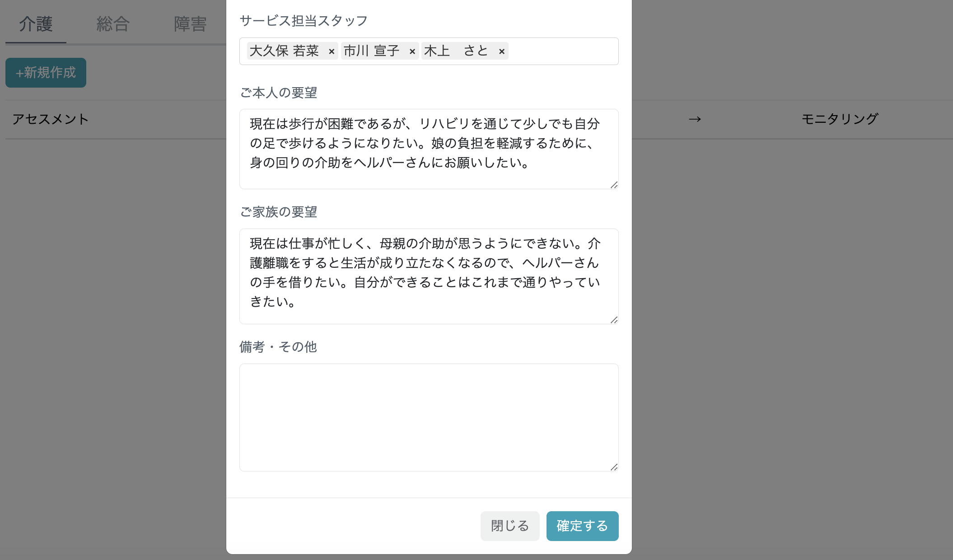Image resolution: width=953 pixels, height=560 pixels.
Task: Select the active 介護 tab
Action: [36, 23]
